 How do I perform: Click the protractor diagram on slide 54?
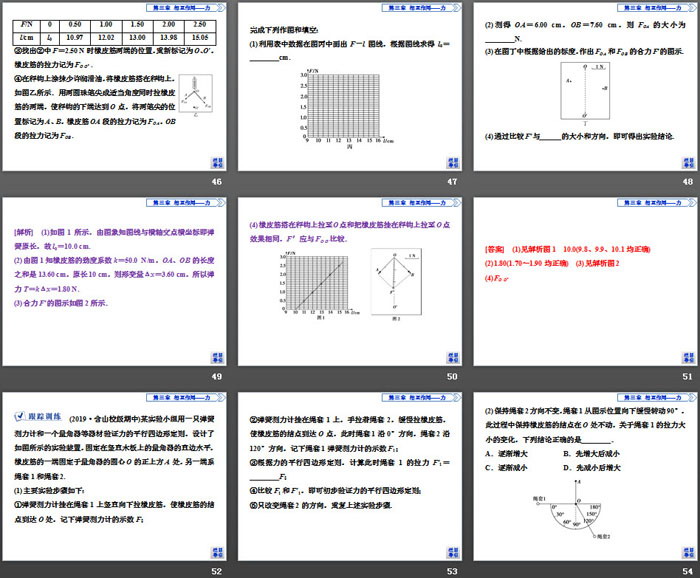[x=573, y=509]
